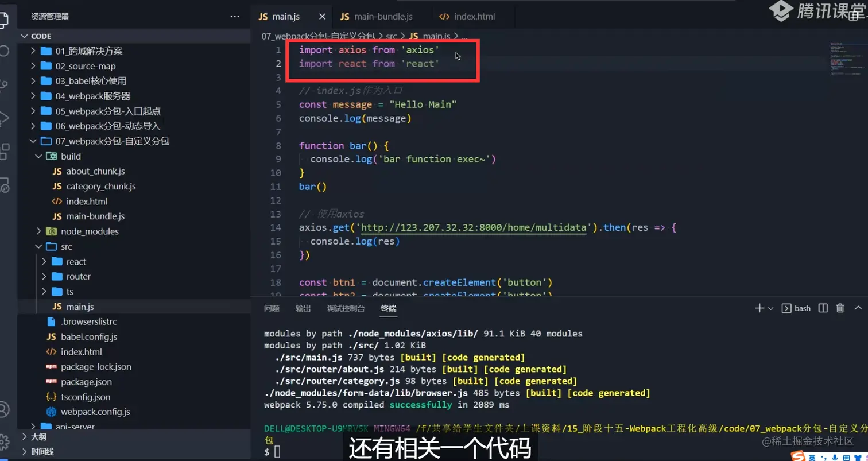Split the terminal panel

823,308
